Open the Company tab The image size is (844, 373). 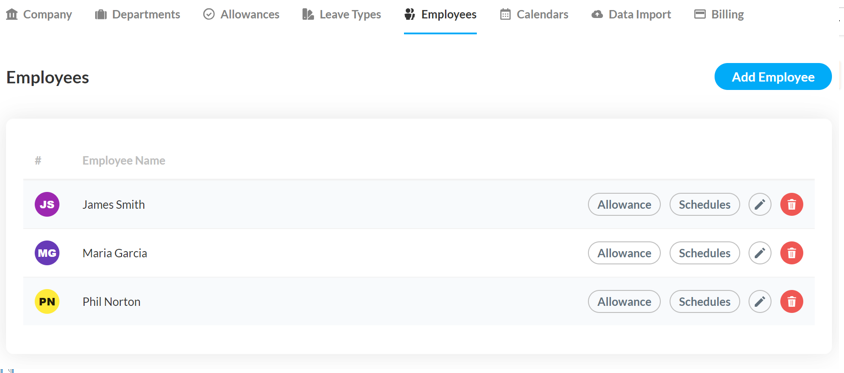tap(39, 15)
